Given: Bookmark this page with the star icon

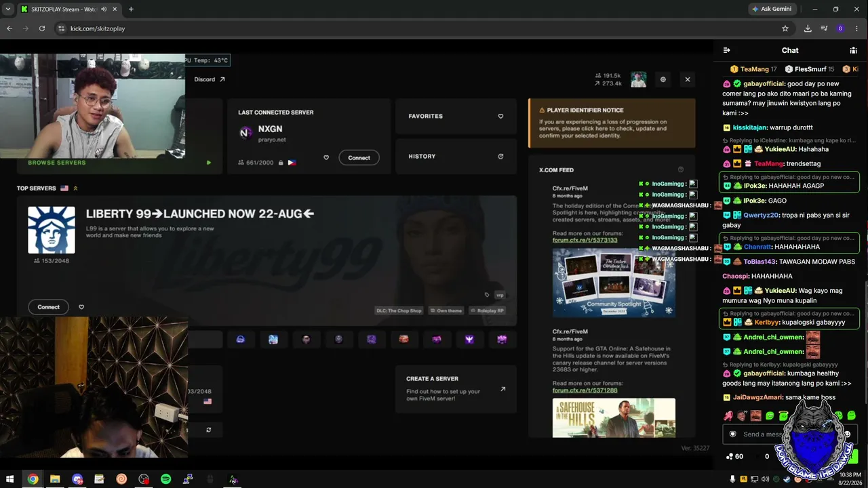Looking at the screenshot, I should pyautogui.click(x=785, y=28).
